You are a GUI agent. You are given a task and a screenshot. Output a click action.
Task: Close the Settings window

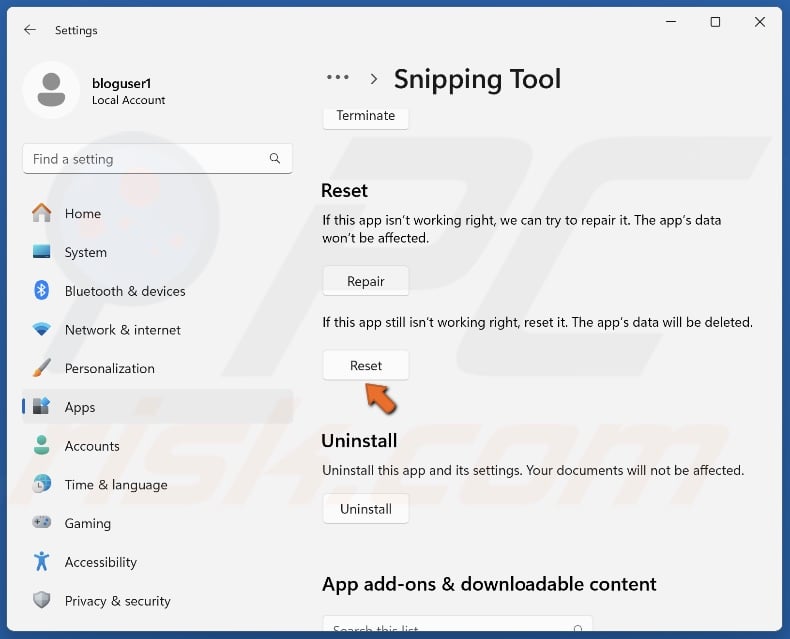click(760, 22)
